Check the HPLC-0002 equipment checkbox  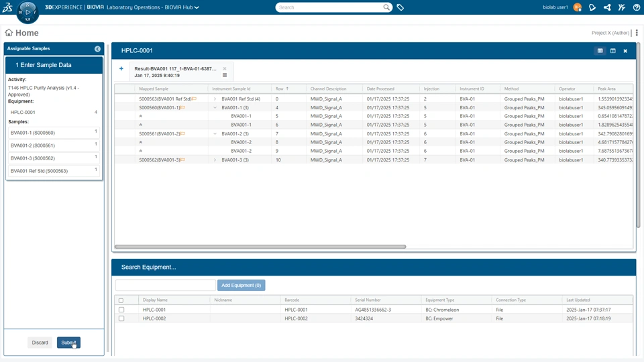121,318
